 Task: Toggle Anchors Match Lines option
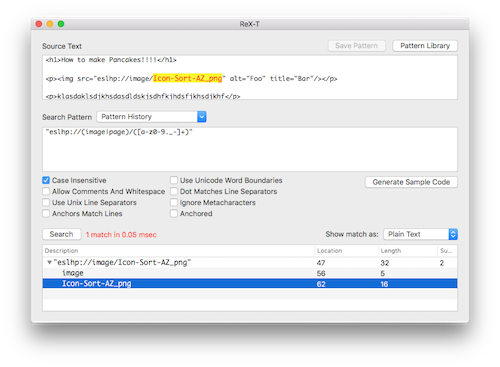(x=46, y=213)
